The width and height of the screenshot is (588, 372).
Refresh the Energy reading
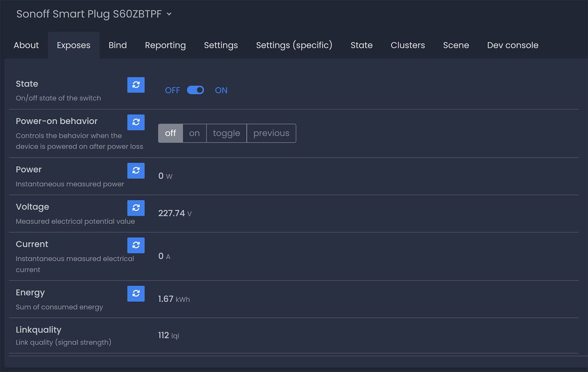136,294
